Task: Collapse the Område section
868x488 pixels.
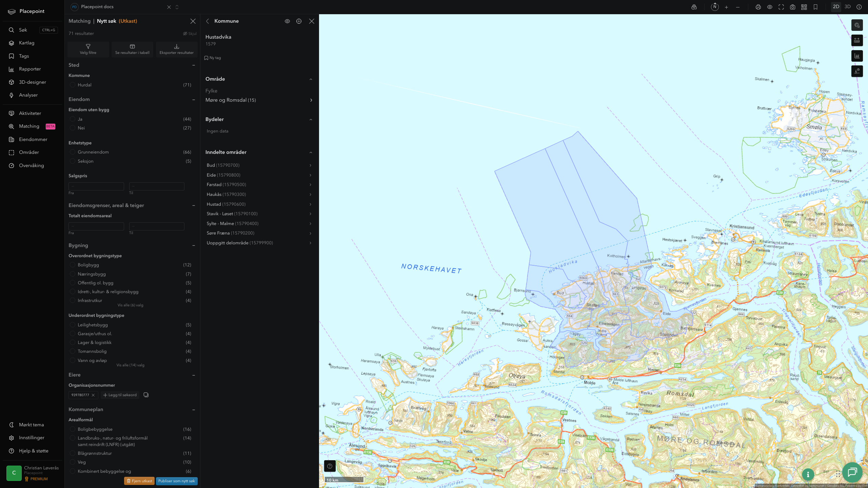Action: 311,79
